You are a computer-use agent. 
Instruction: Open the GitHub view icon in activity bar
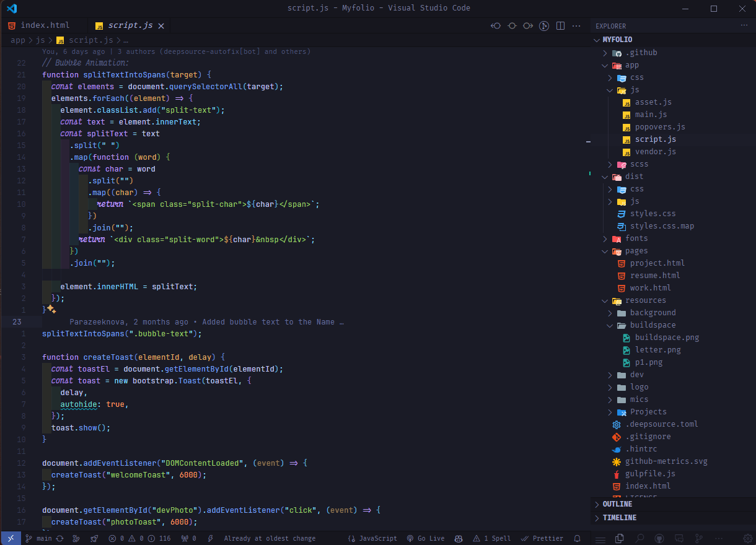coord(659,539)
